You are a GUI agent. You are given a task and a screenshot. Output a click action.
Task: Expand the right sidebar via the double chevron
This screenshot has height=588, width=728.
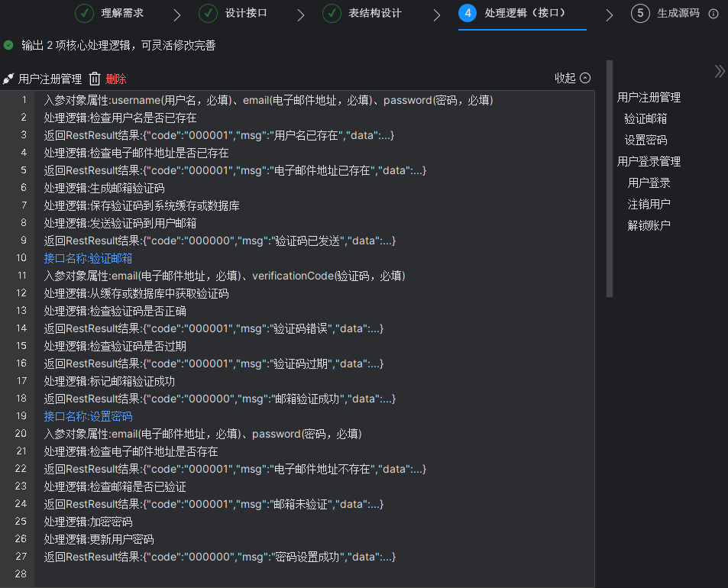(719, 70)
